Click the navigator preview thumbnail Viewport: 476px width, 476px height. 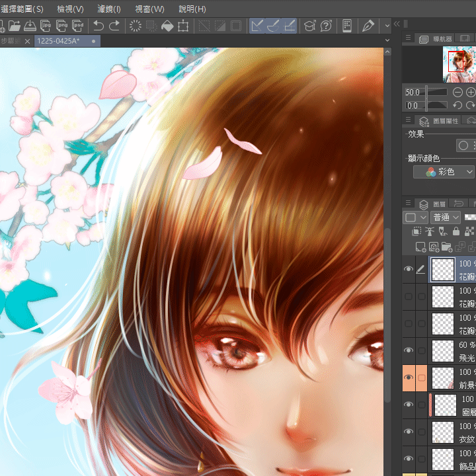459,64
